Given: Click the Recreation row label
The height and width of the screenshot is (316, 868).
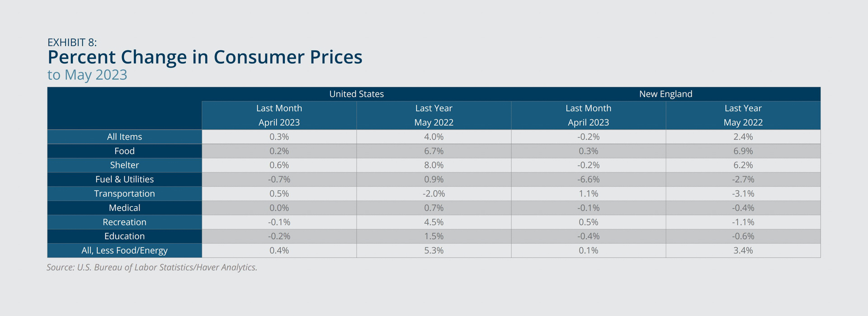Looking at the screenshot, I should (x=124, y=222).
